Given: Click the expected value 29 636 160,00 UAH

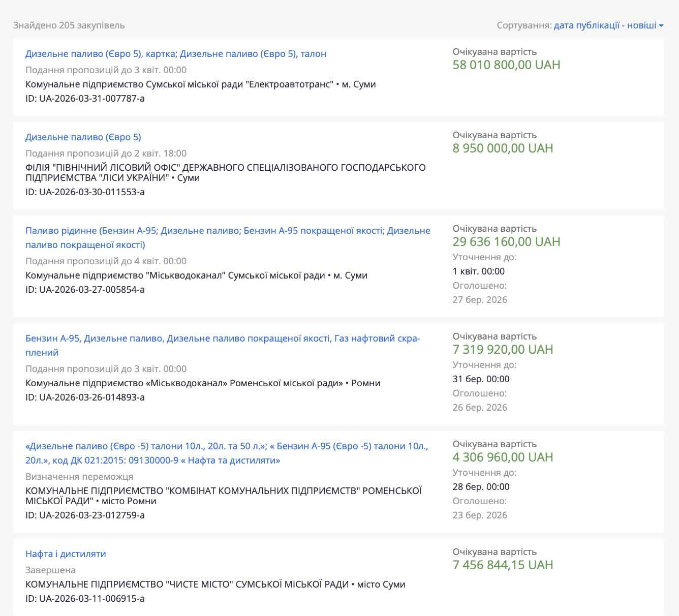Looking at the screenshot, I should (x=506, y=242).
